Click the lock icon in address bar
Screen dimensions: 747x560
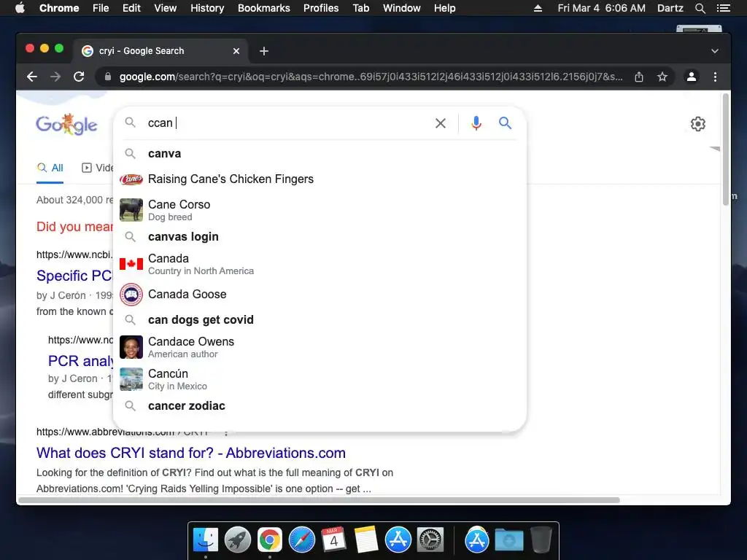click(x=108, y=77)
